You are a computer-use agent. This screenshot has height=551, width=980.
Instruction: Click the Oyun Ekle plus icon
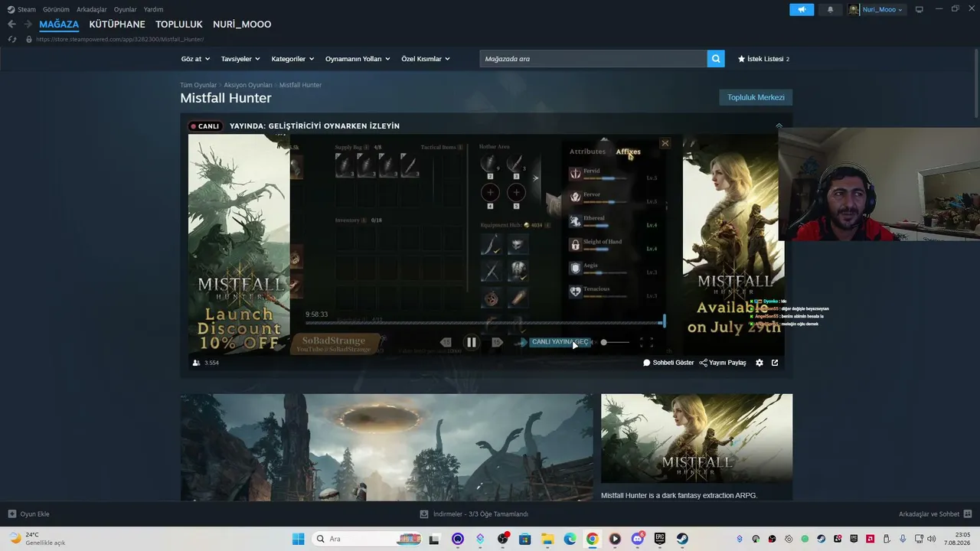11,514
